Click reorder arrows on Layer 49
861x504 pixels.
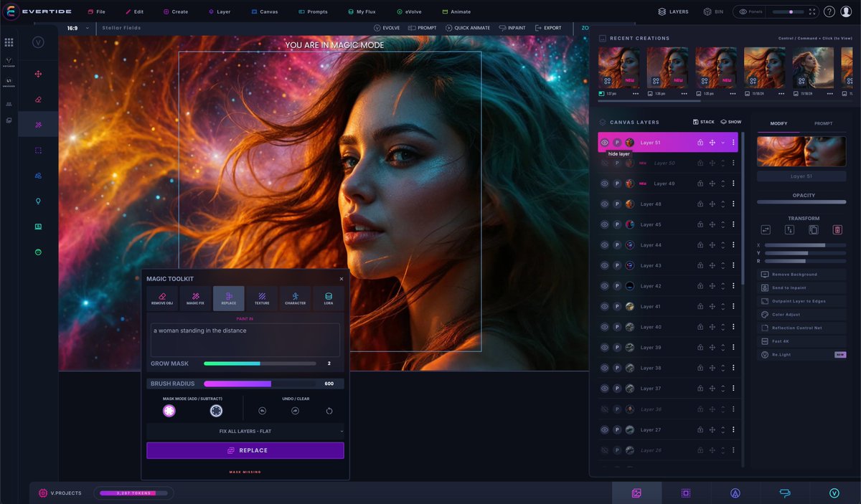click(x=723, y=184)
